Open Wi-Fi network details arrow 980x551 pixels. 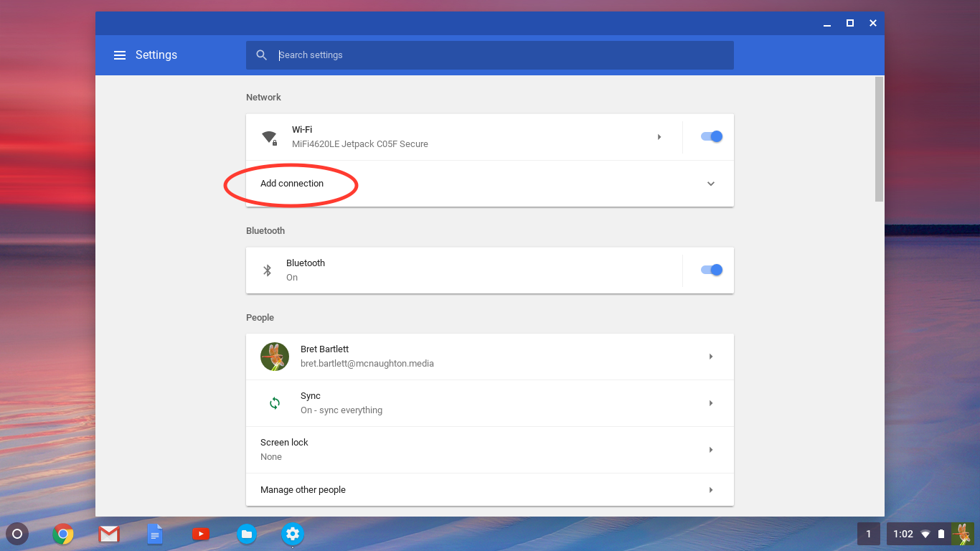659,137
